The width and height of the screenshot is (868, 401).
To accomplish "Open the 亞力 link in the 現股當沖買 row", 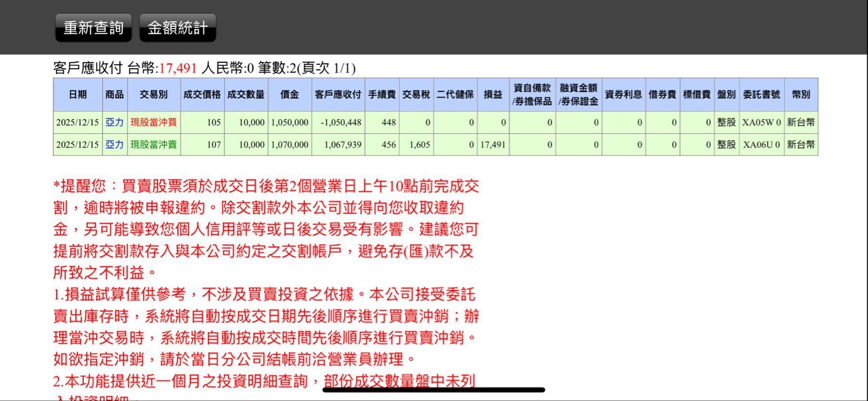I will (x=115, y=123).
